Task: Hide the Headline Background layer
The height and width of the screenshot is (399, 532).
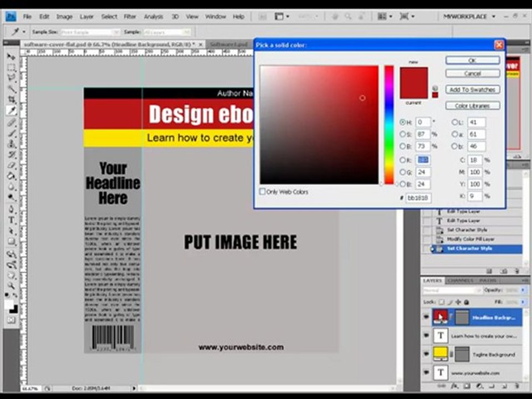Action: (x=426, y=317)
